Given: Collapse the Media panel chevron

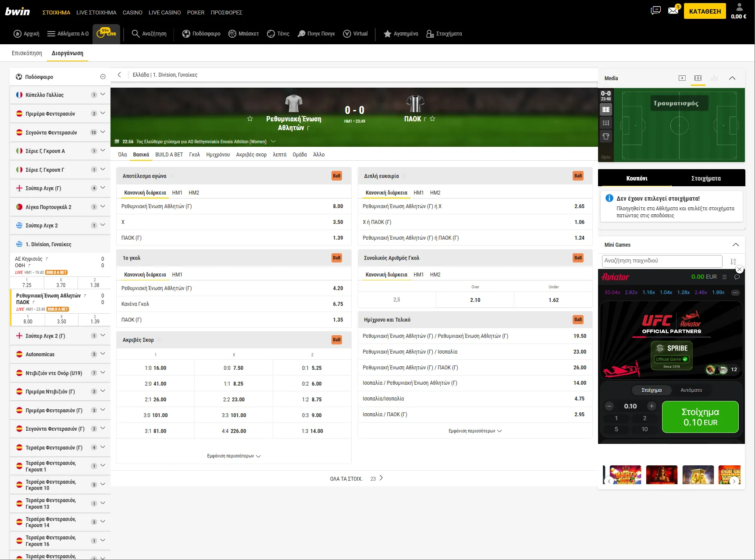Looking at the screenshot, I should pyautogui.click(x=732, y=78).
